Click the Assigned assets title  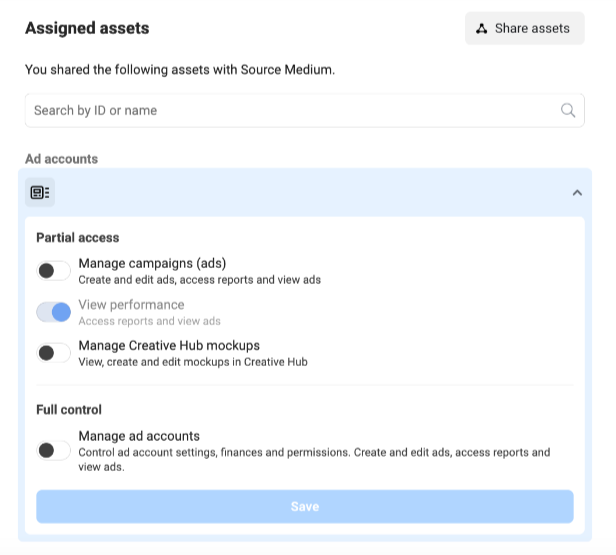(x=87, y=28)
